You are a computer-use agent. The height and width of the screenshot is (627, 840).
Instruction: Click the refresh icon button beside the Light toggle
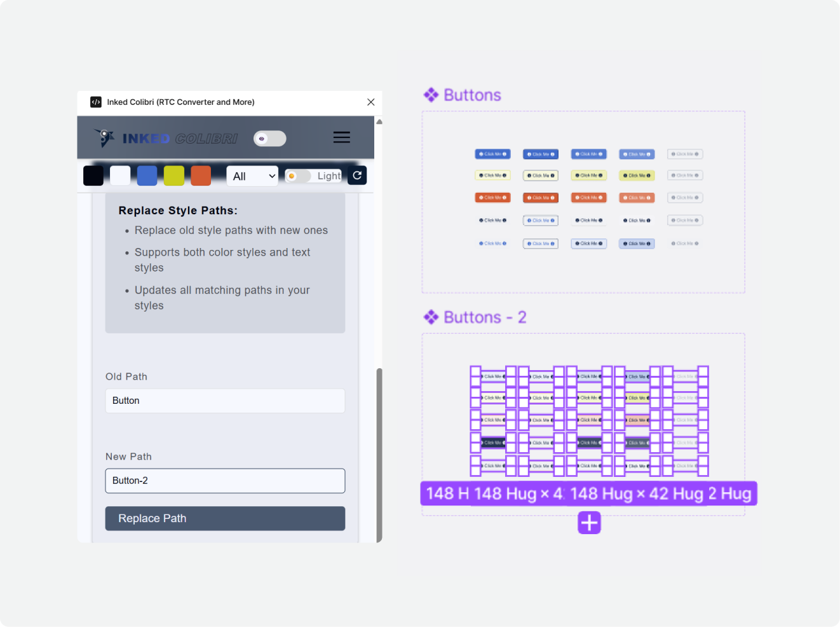tap(357, 176)
